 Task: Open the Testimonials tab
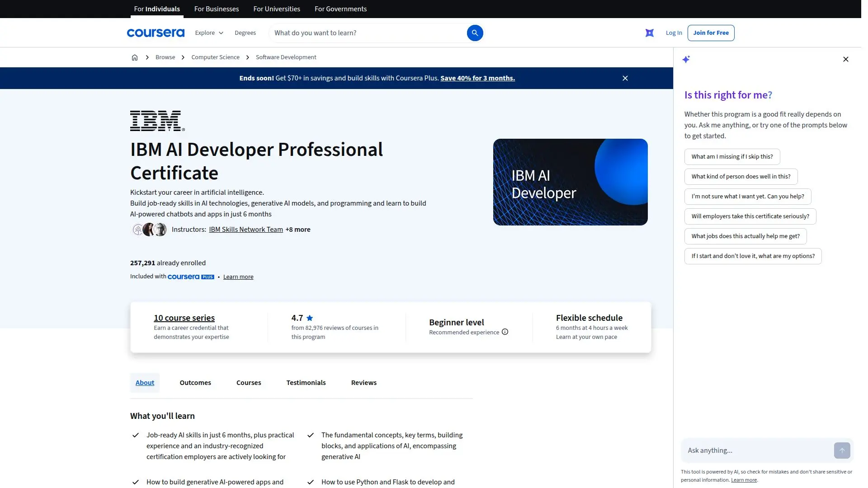pyautogui.click(x=306, y=383)
